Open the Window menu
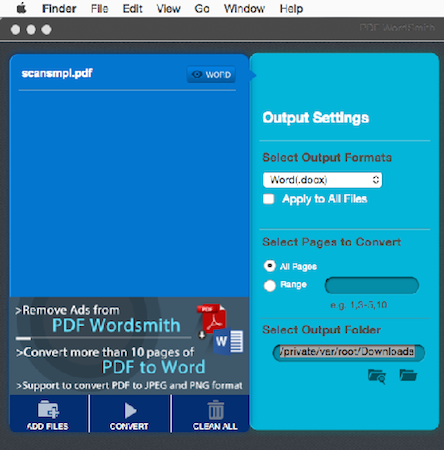Screen dimensions: 444x450 (244, 8)
